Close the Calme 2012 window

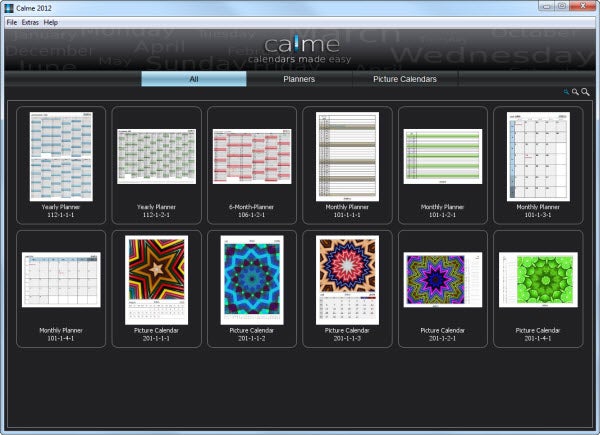click(x=582, y=6)
